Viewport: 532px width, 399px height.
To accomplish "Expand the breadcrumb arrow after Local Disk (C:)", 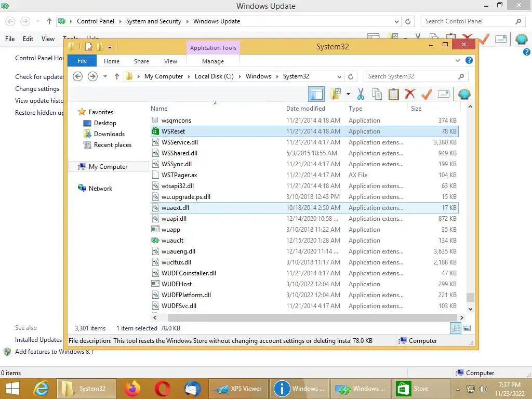I will pos(240,76).
